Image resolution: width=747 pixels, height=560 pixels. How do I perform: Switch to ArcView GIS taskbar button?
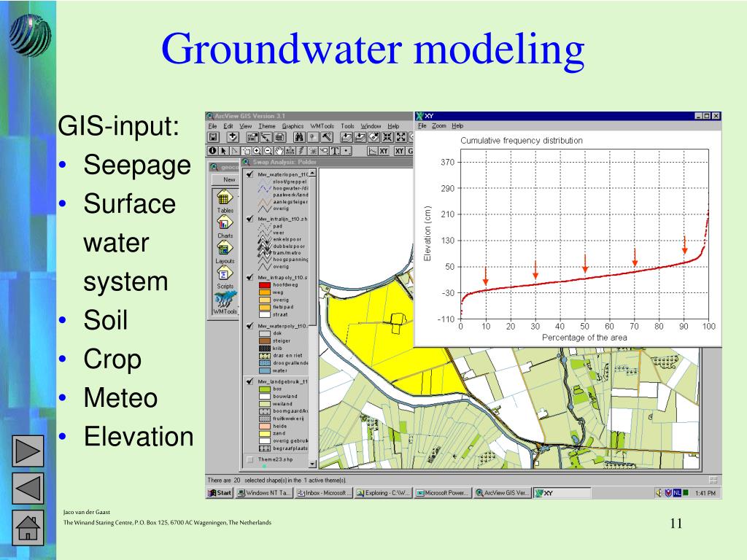(502, 493)
